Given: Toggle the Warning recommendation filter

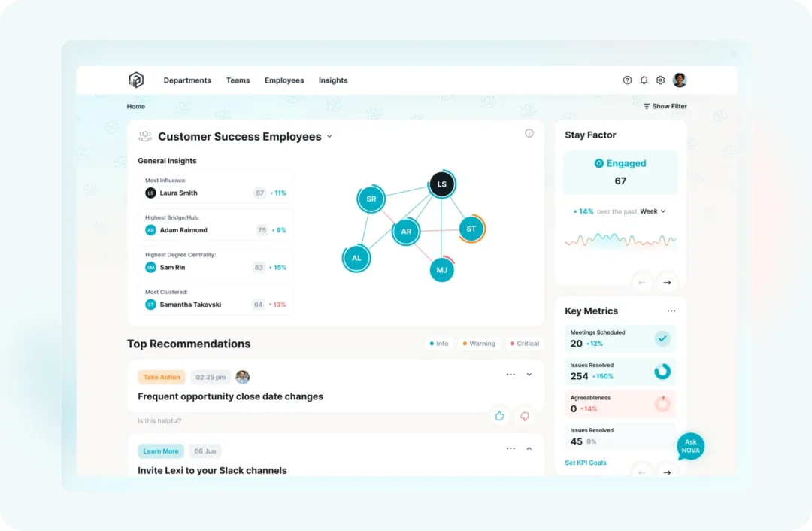Looking at the screenshot, I should click(x=479, y=344).
